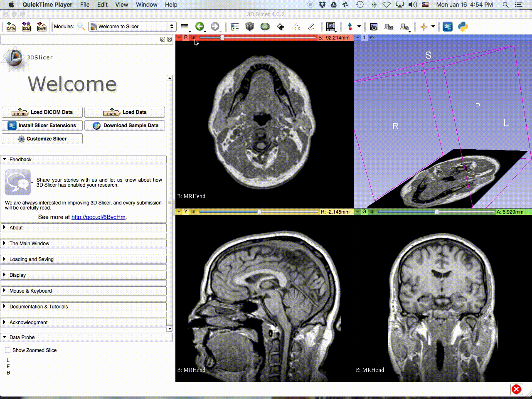Open the Python interactor icon
Image resolution: width=532 pixels, height=399 pixels.
click(x=463, y=27)
